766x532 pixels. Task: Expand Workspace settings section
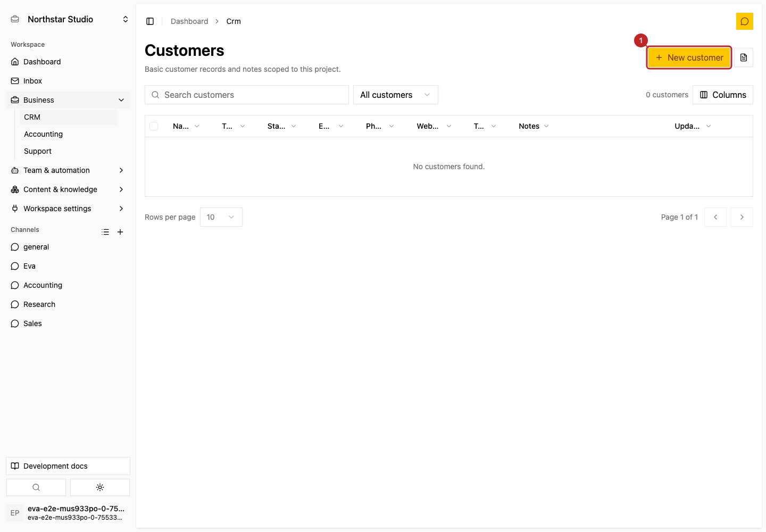click(68, 209)
